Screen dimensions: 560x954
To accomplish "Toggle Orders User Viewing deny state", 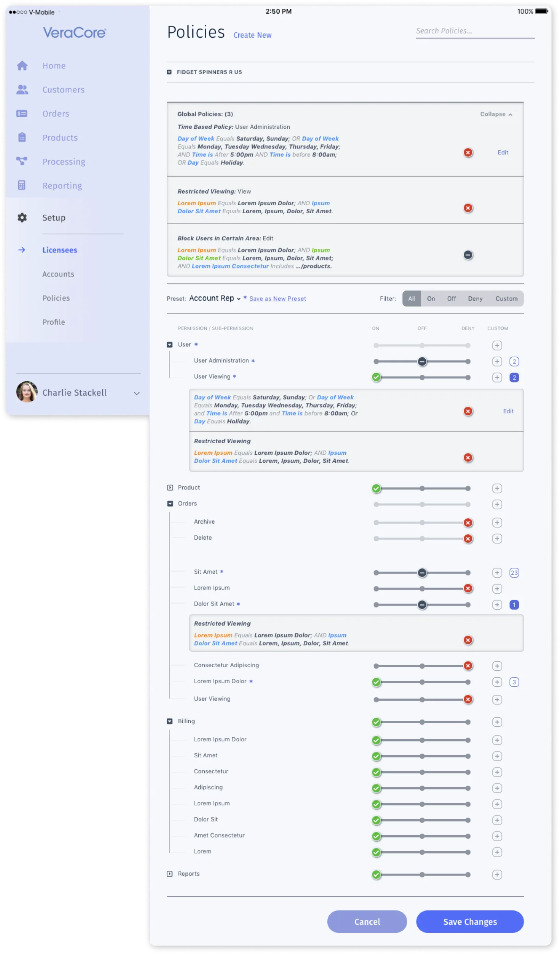I will (x=468, y=699).
